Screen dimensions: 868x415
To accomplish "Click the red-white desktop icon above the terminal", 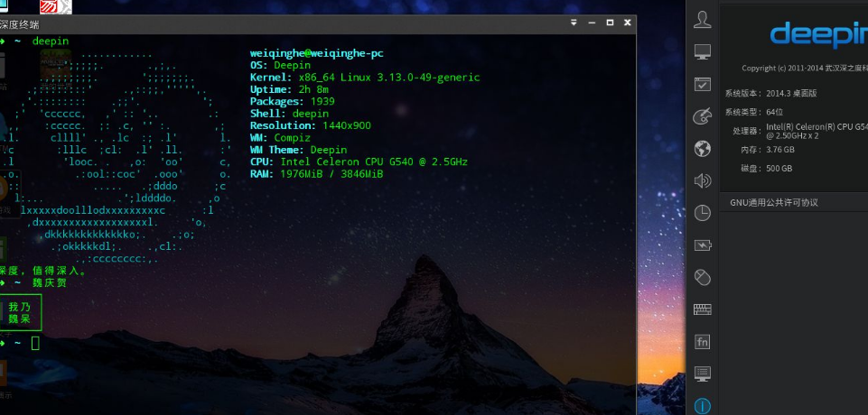I will click(56, 6).
